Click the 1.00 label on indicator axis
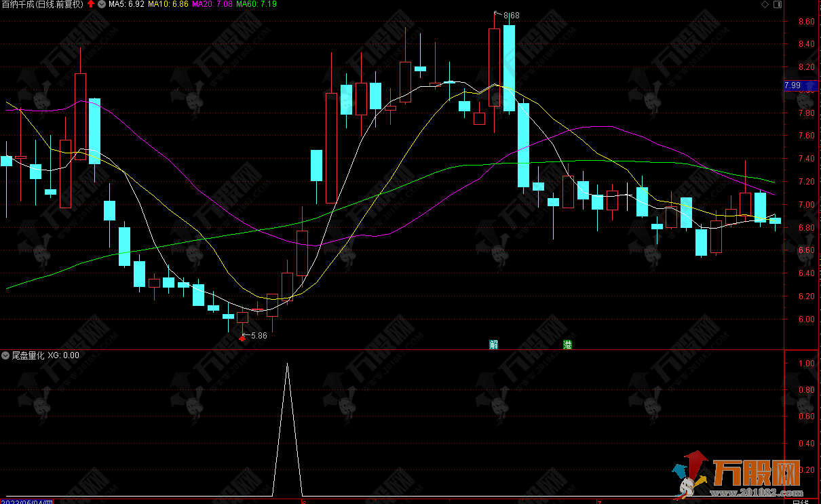Image resolution: width=821 pixels, height=504 pixels. coord(807,364)
